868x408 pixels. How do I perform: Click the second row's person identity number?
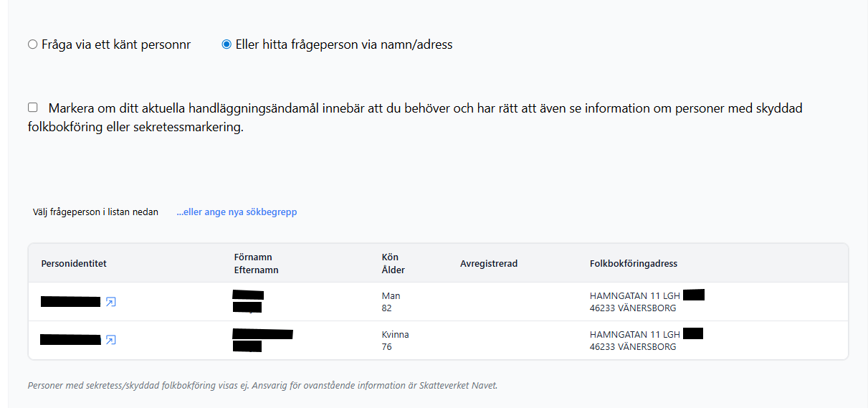70,340
